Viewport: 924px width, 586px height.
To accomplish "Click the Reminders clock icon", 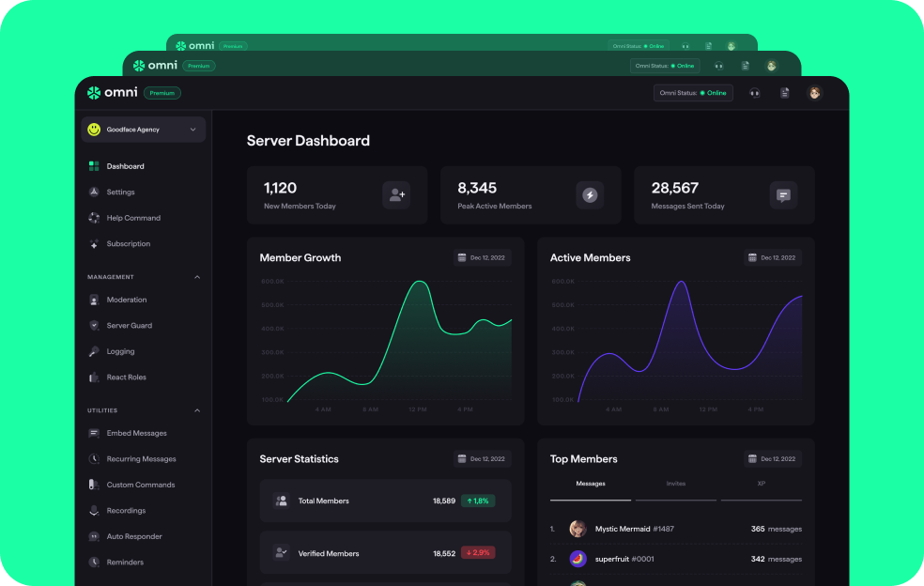I will [x=94, y=562].
